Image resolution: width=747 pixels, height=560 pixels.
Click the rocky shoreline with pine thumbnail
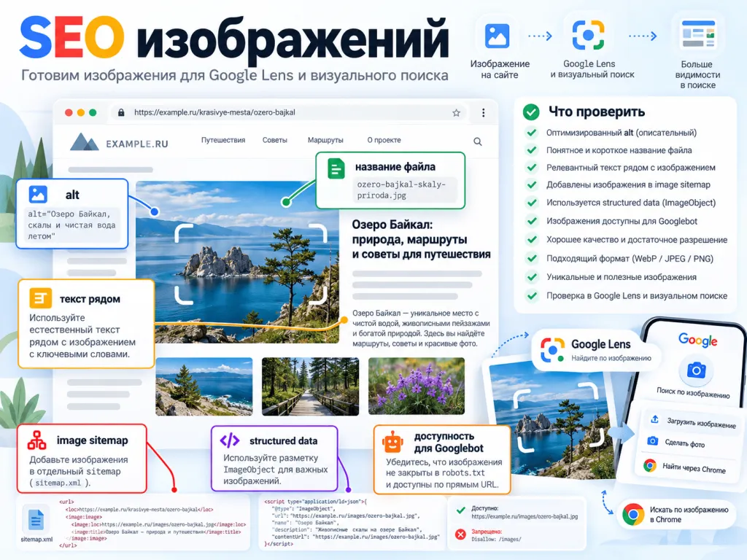point(204,386)
